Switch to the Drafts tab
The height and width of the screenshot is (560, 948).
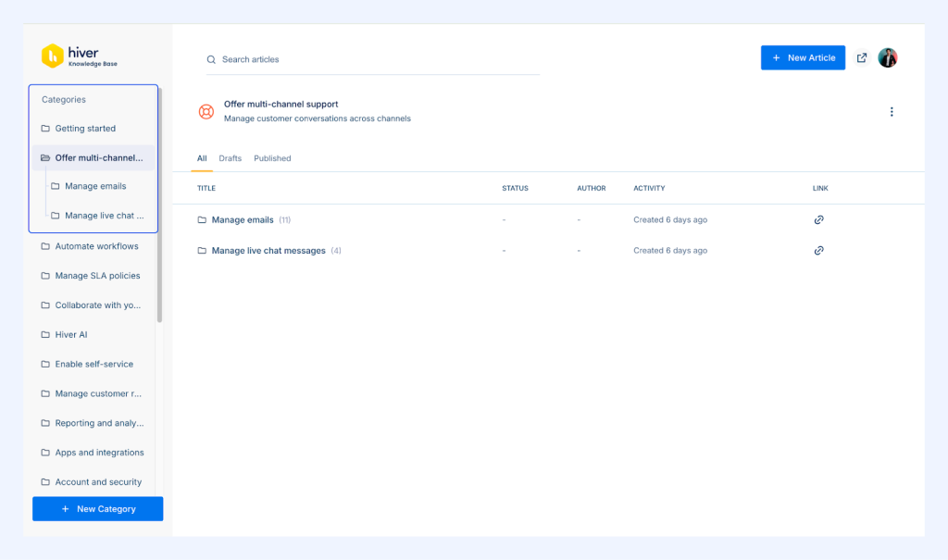click(230, 157)
